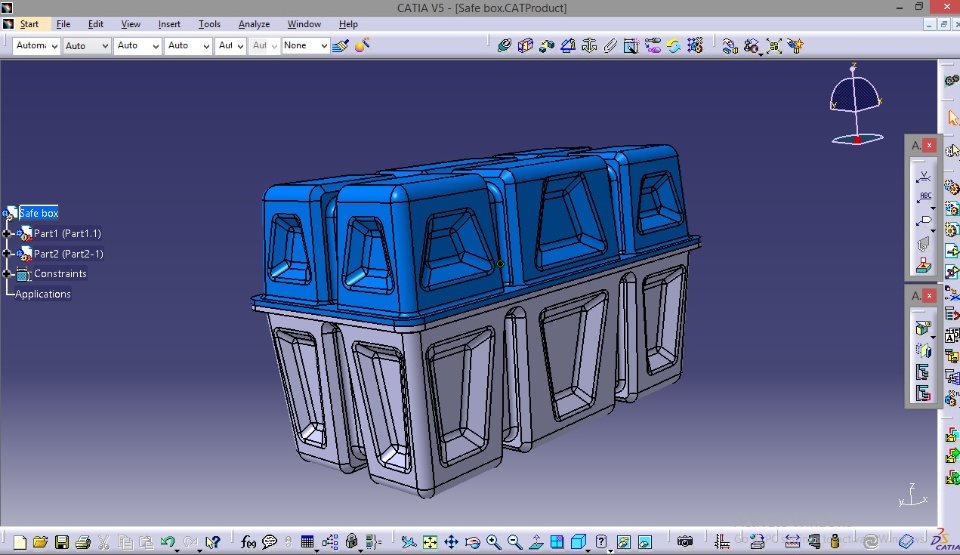Click the Formula f(x) icon
Image resolution: width=960 pixels, height=555 pixels.
(x=248, y=542)
